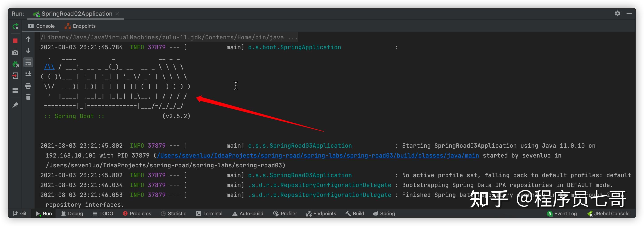Click the layout restore icon in the left toolbar

click(15, 90)
